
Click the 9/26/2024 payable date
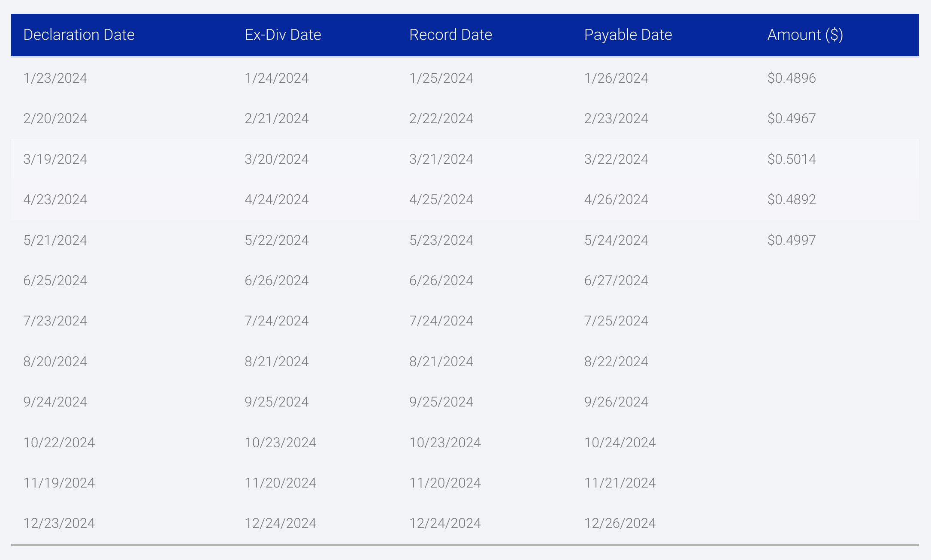pos(616,402)
